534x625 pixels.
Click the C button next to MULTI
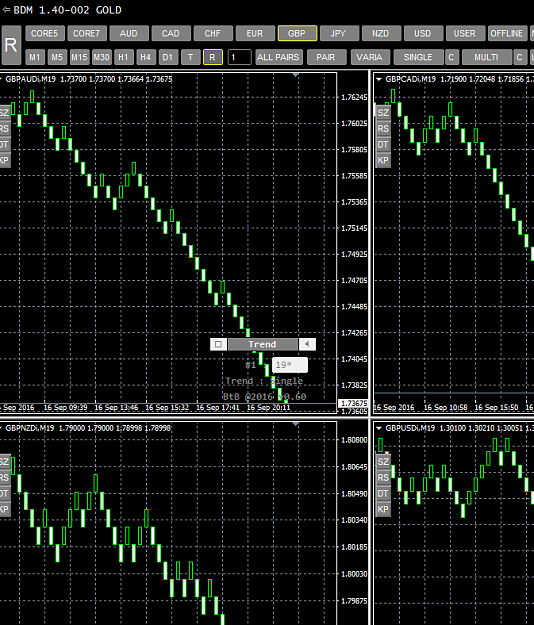coord(520,57)
